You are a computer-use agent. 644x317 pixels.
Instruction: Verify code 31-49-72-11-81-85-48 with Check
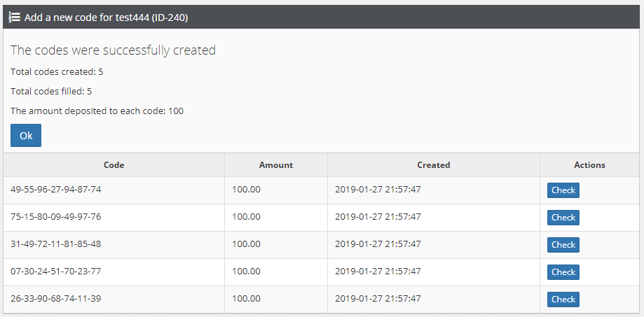[563, 245]
